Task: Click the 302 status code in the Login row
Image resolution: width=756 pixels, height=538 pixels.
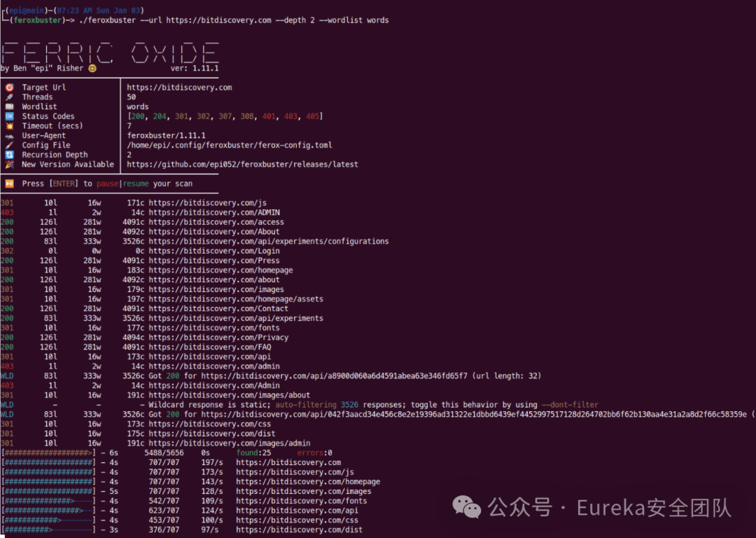Action: coord(7,251)
